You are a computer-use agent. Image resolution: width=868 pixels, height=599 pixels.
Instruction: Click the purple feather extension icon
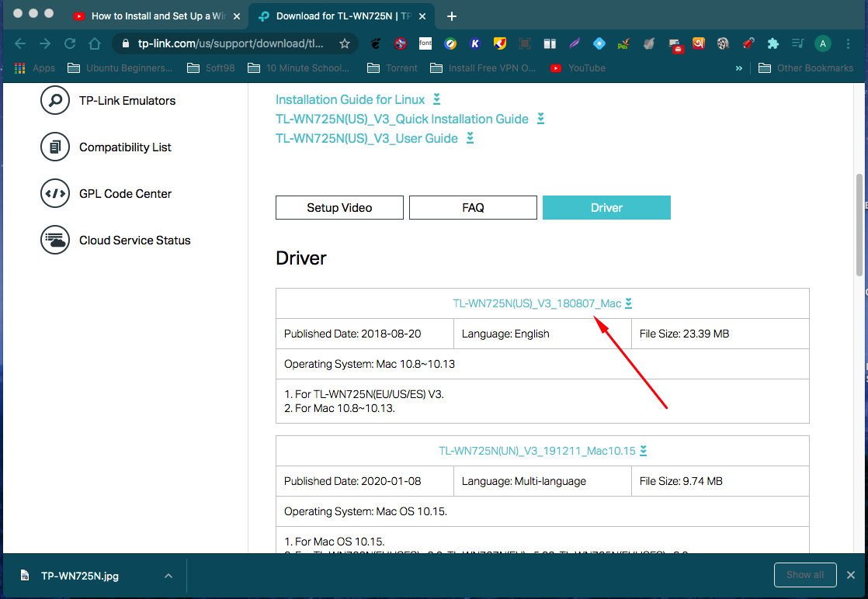pyautogui.click(x=575, y=43)
